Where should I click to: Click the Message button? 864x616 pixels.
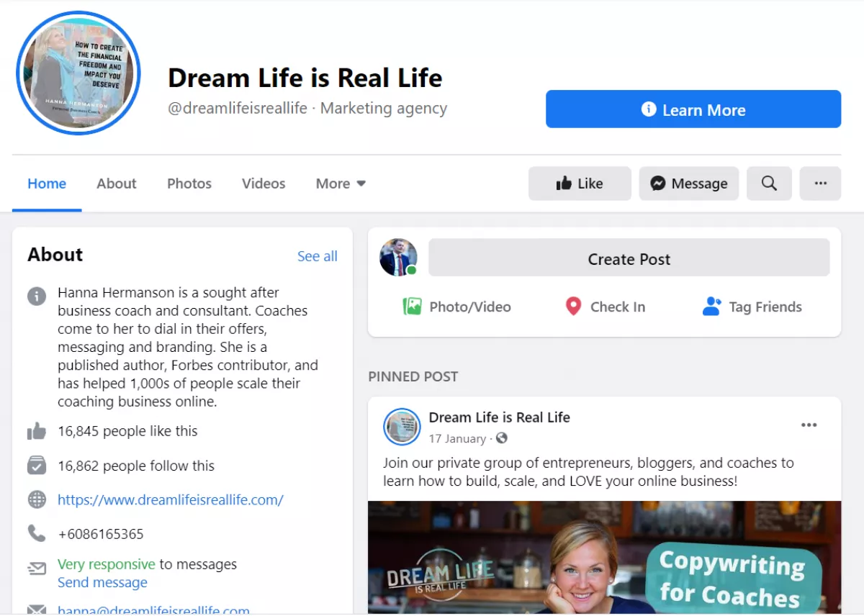[x=689, y=184]
